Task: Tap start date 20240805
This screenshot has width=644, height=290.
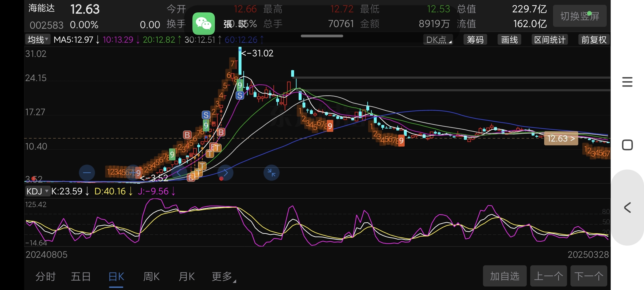Action: pos(46,255)
